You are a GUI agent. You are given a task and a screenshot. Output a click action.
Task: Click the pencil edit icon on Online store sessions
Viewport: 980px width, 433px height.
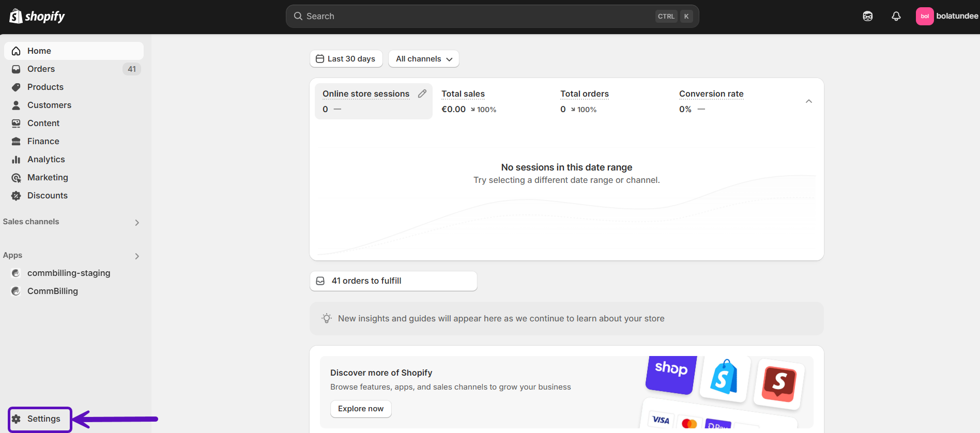tap(422, 94)
